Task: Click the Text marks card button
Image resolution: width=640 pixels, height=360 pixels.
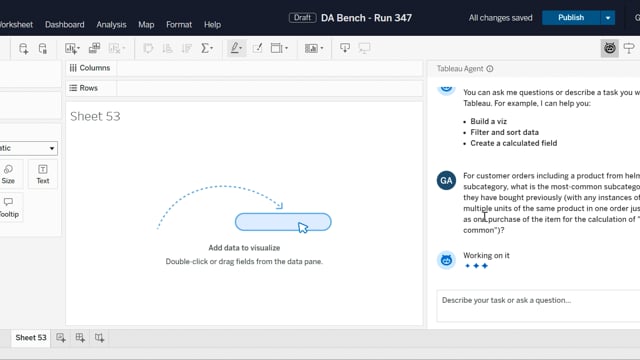Action: pos(43,174)
